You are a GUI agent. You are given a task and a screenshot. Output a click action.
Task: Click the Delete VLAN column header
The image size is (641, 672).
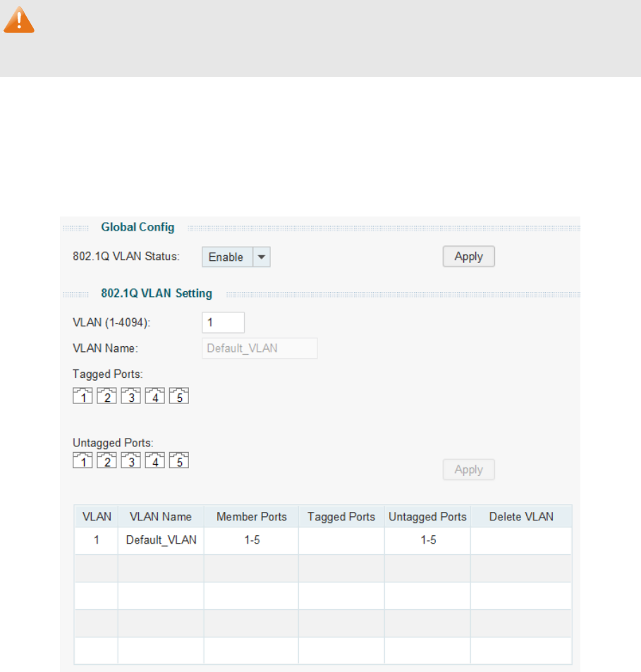pos(521,516)
